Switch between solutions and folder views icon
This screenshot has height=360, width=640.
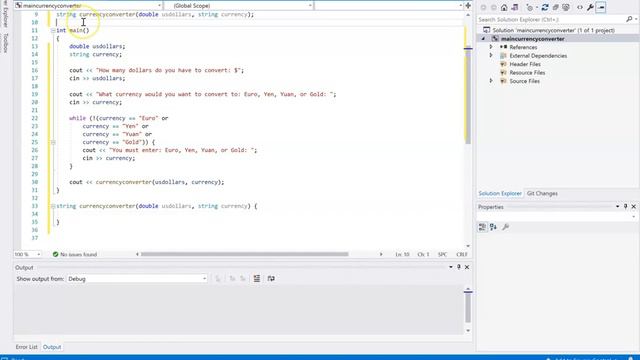[515, 7]
